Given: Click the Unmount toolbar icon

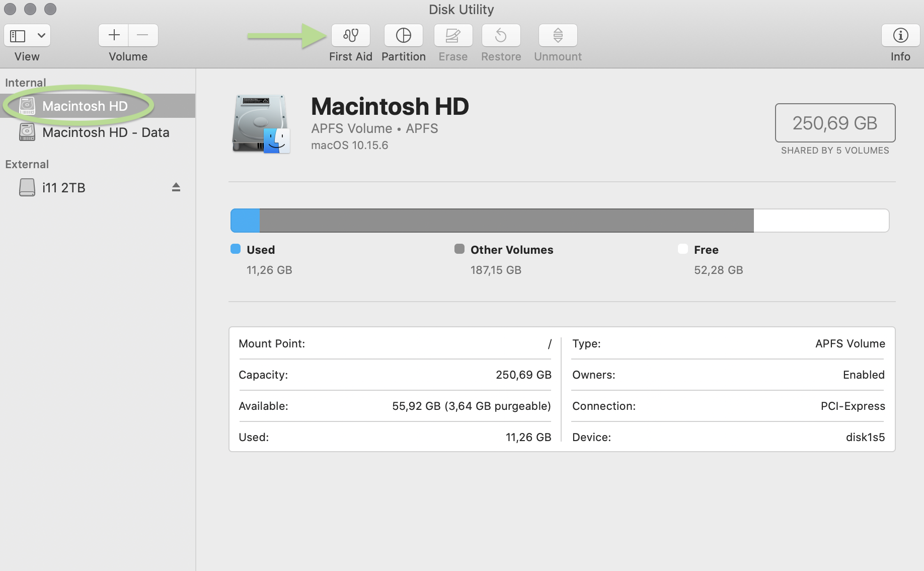Looking at the screenshot, I should point(558,35).
